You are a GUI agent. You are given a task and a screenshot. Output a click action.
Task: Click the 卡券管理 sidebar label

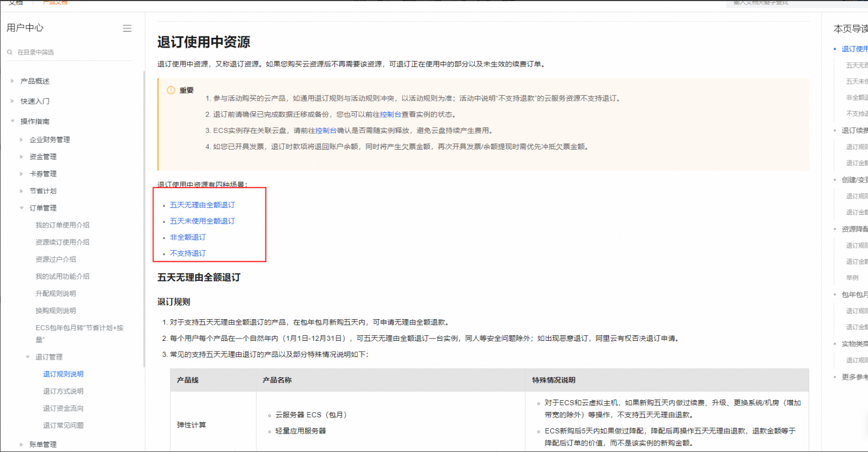[43, 174]
